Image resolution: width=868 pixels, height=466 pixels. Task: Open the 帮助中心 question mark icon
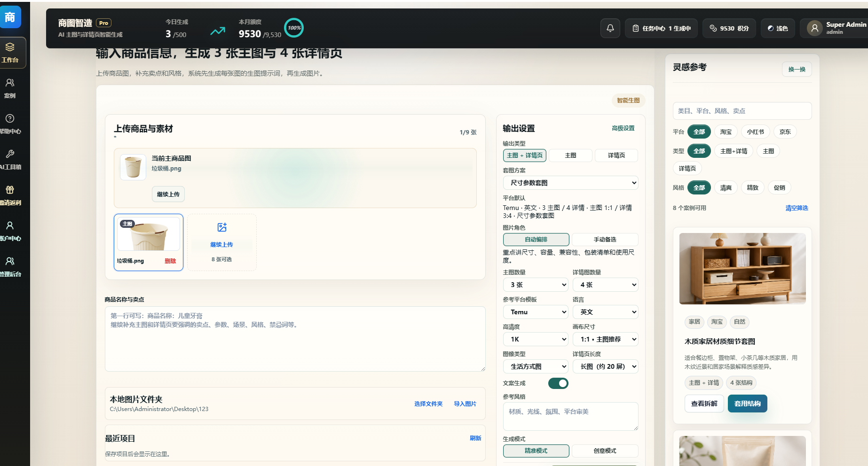click(x=10, y=118)
